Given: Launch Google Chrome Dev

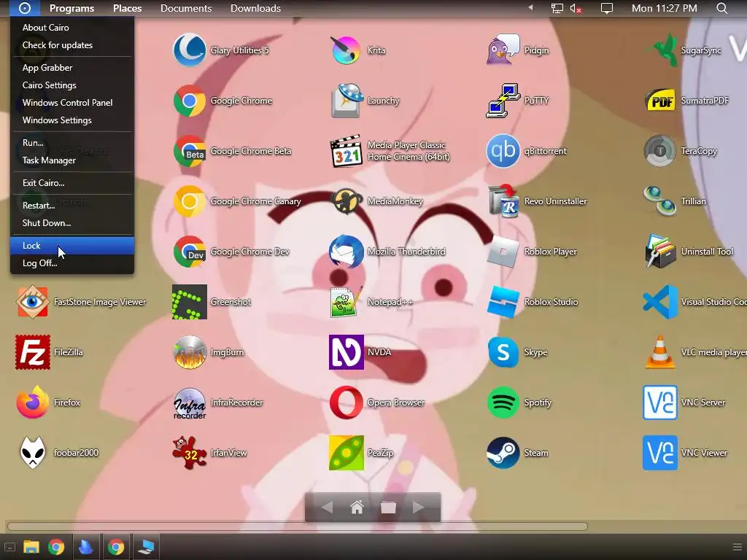Looking at the screenshot, I should click(x=190, y=252).
